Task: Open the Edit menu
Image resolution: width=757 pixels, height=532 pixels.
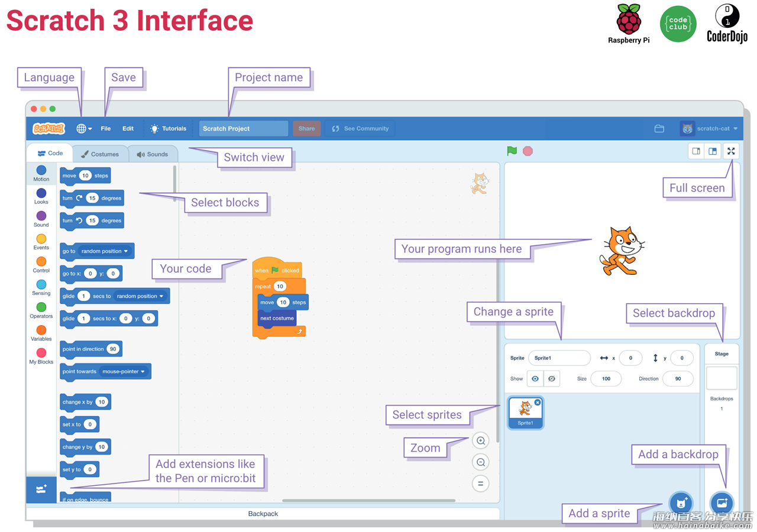Action: (x=128, y=128)
